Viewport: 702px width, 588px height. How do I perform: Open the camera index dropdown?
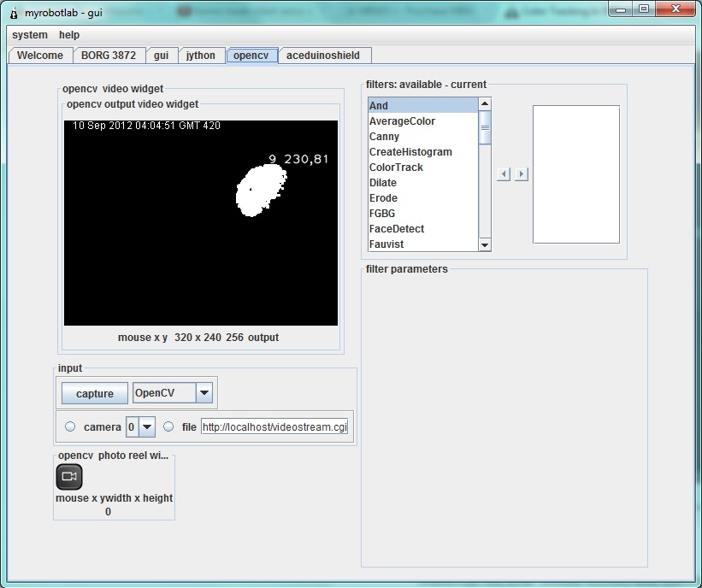147,427
